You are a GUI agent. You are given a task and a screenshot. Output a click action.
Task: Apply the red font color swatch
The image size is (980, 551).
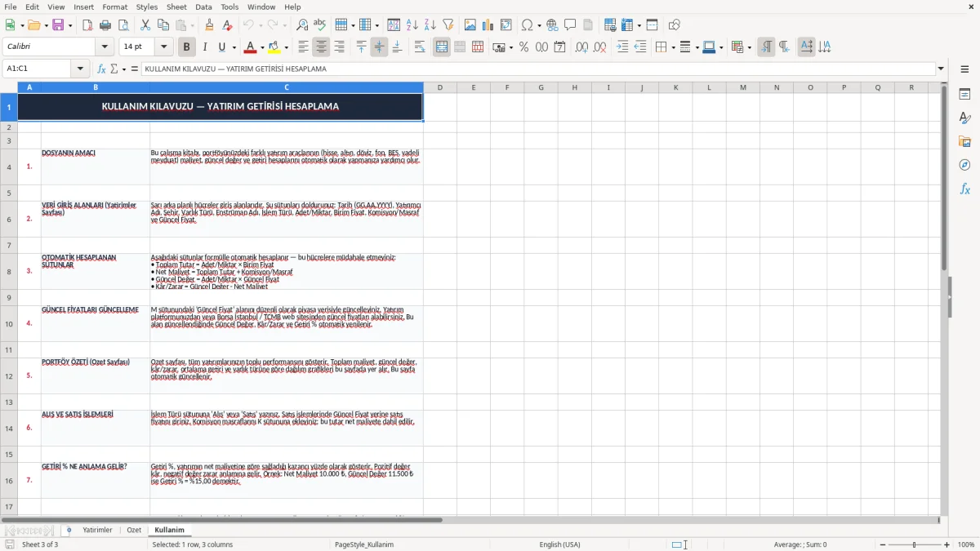pyautogui.click(x=250, y=47)
